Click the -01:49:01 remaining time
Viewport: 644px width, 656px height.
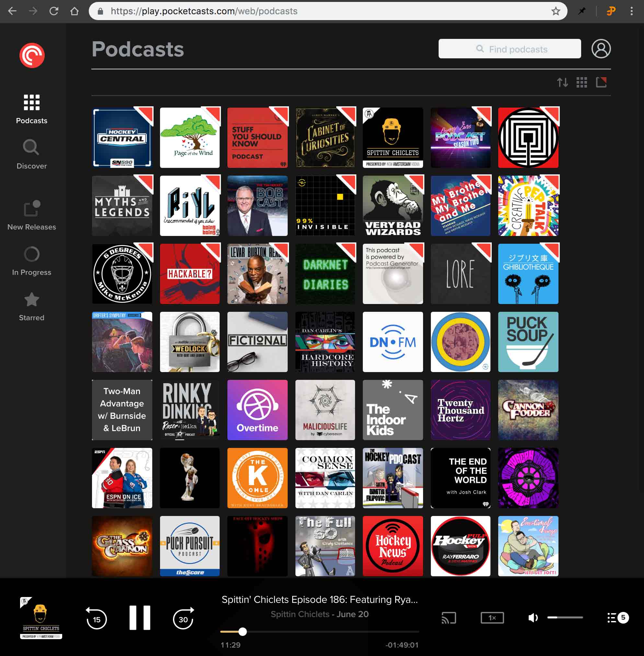402,645
